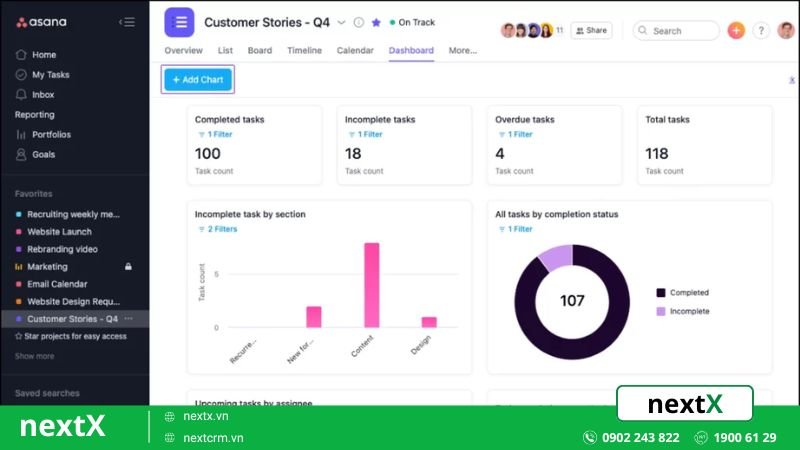Open the help question mark icon
Viewport: 800px width, 450px height.
pos(761,31)
